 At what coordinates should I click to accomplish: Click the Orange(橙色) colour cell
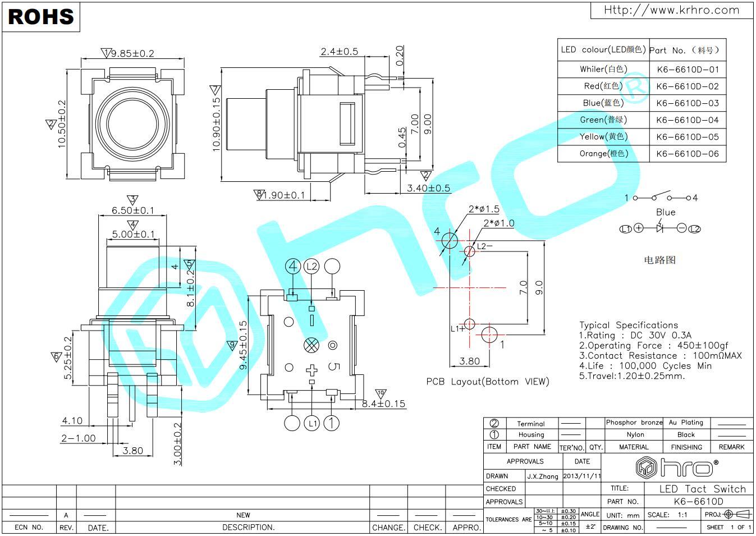pos(603,153)
